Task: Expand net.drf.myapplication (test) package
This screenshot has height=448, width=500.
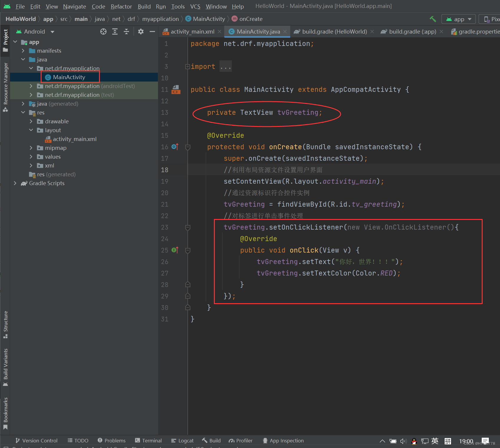Action: point(31,95)
